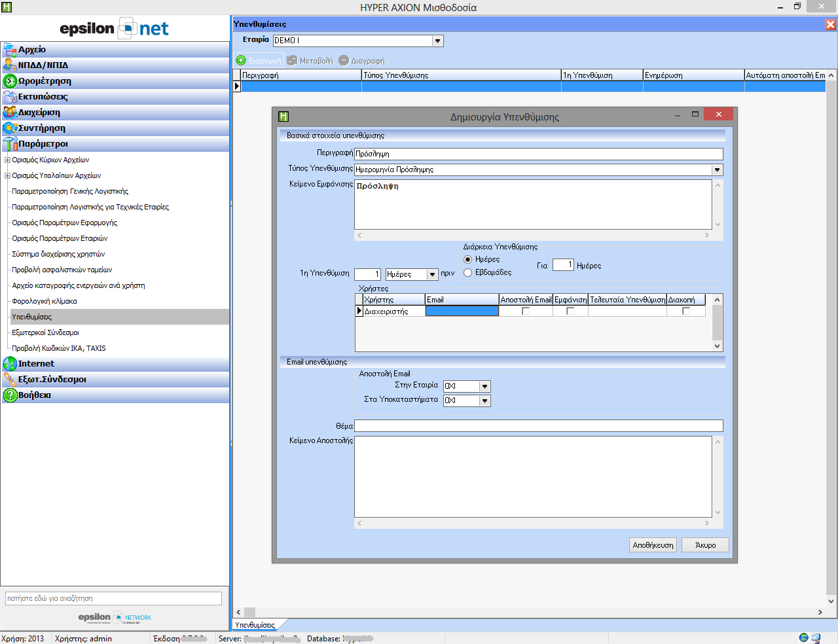The image size is (838, 644).
Task: Open the Internet globe icon
Action: (9, 364)
